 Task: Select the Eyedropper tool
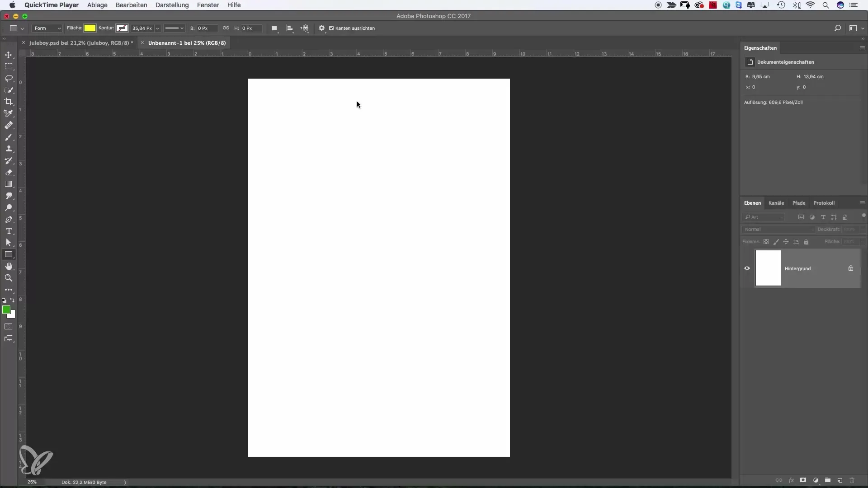[x=9, y=113]
